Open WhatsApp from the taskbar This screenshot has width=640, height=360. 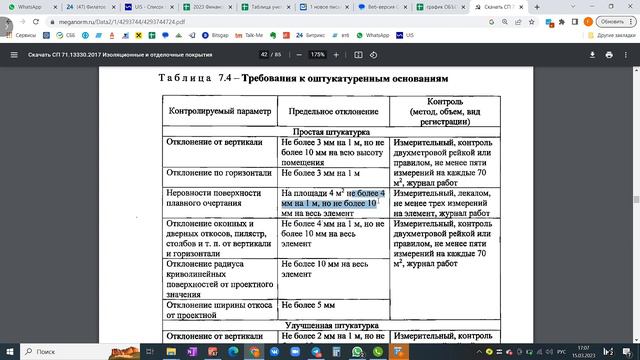tap(357, 351)
